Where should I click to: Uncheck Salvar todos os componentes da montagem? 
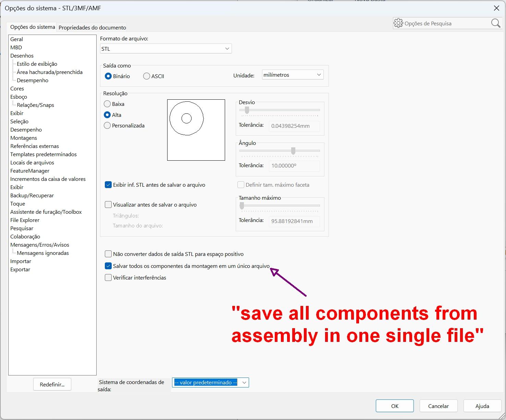pyautogui.click(x=108, y=266)
